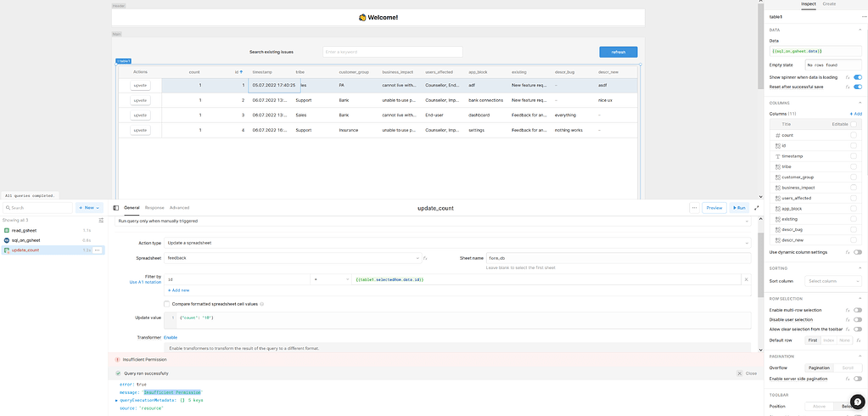
Task: Check Compare formatted spreadsheet cell values
Action: [x=167, y=303]
